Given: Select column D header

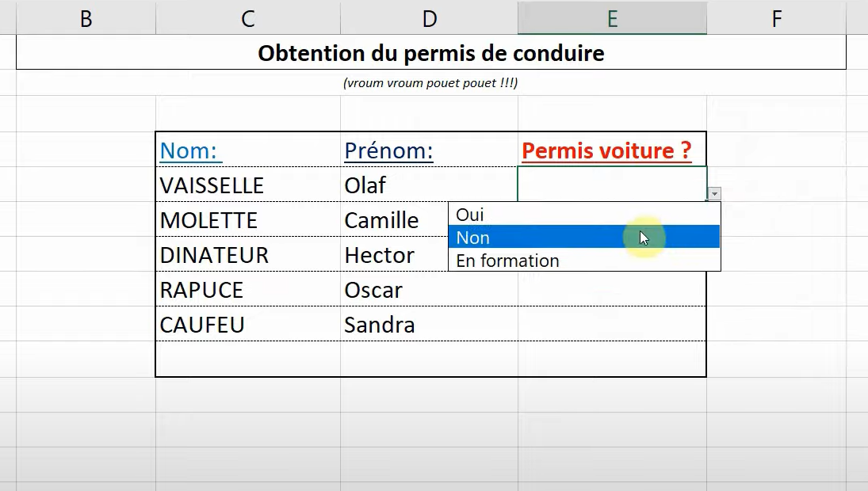Looking at the screenshot, I should point(429,19).
